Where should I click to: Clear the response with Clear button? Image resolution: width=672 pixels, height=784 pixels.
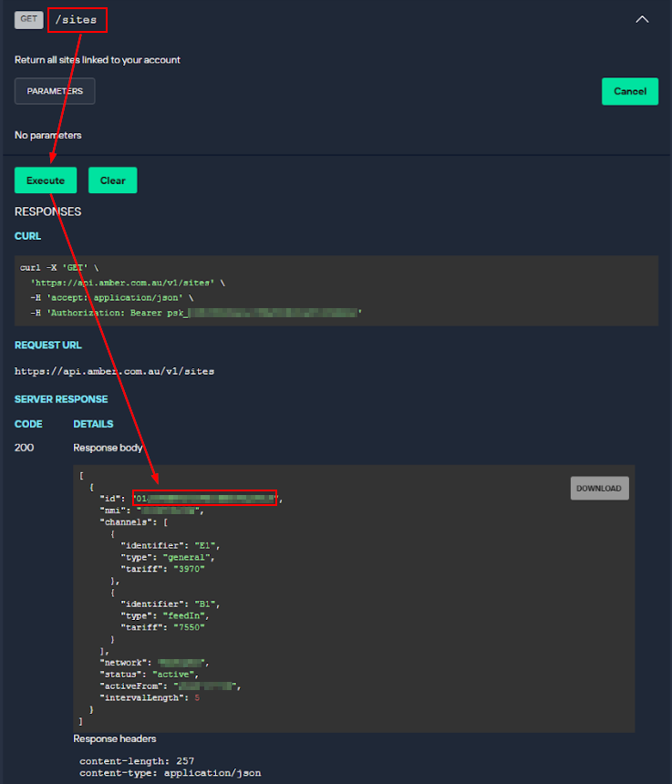(x=112, y=181)
